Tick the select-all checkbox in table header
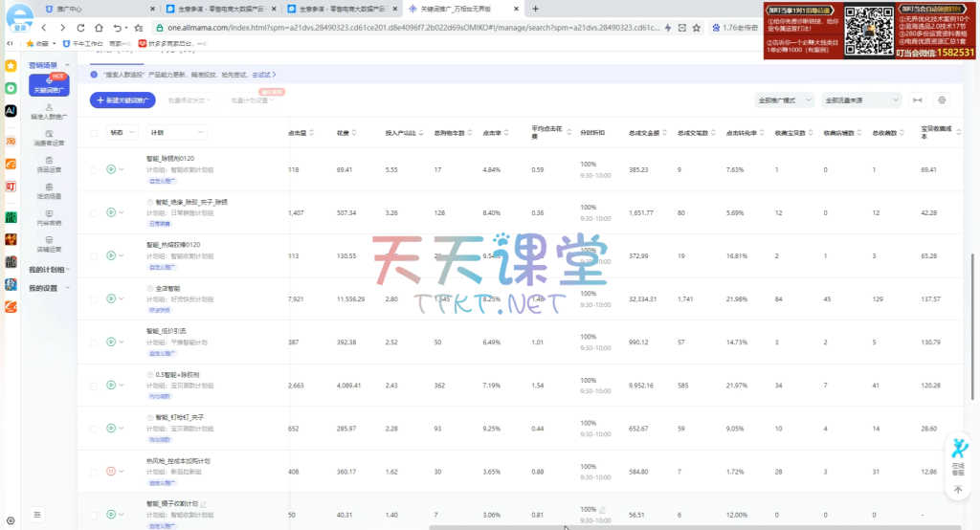Screen dimensions: 980x530 [x=93, y=134]
